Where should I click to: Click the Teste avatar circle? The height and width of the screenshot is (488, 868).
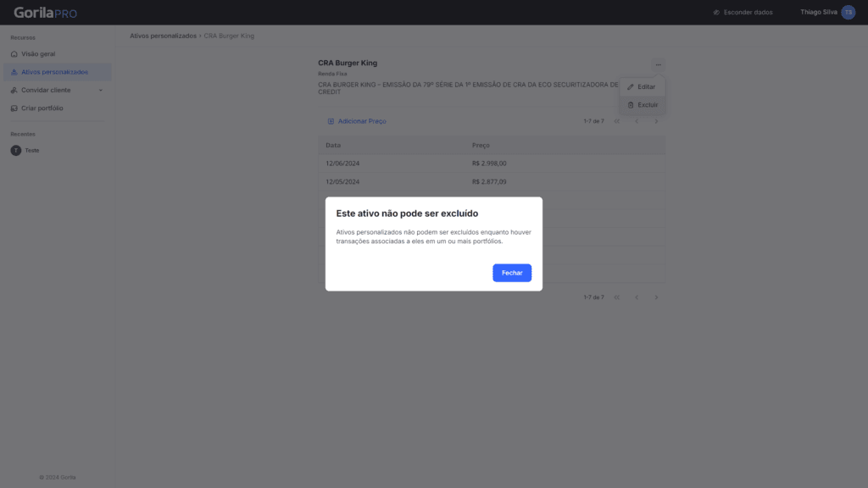(16, 151)
